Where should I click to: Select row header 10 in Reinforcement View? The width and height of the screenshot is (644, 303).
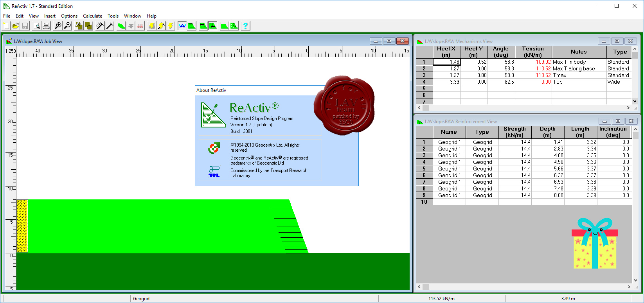[x=424, y=202]
